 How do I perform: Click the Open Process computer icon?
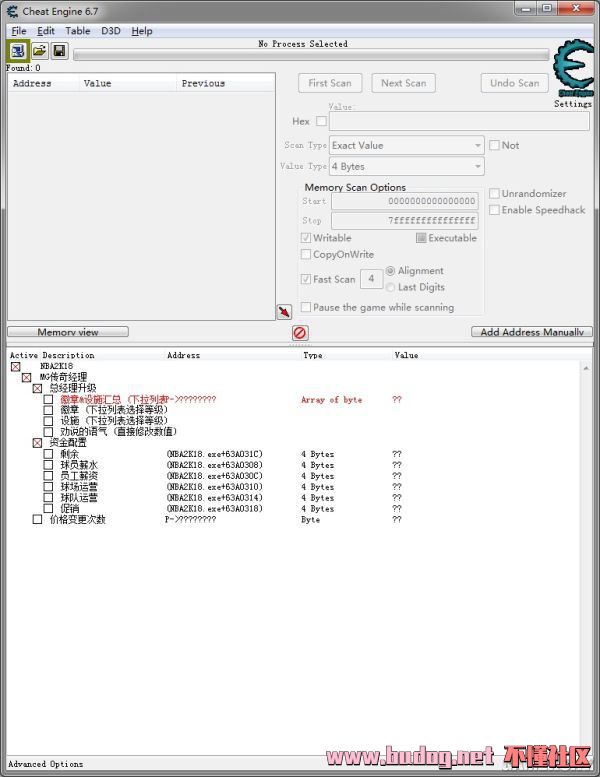(19, 50)
